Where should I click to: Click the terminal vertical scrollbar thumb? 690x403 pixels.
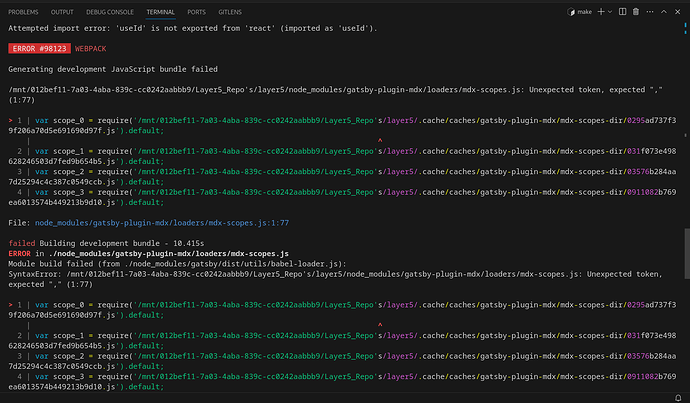point(686,253)
